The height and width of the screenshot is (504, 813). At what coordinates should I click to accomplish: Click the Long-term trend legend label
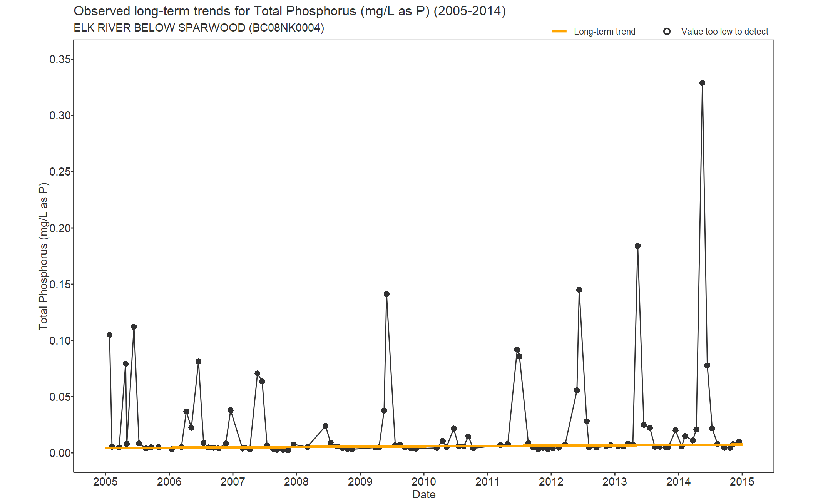[x=604, y=32]
